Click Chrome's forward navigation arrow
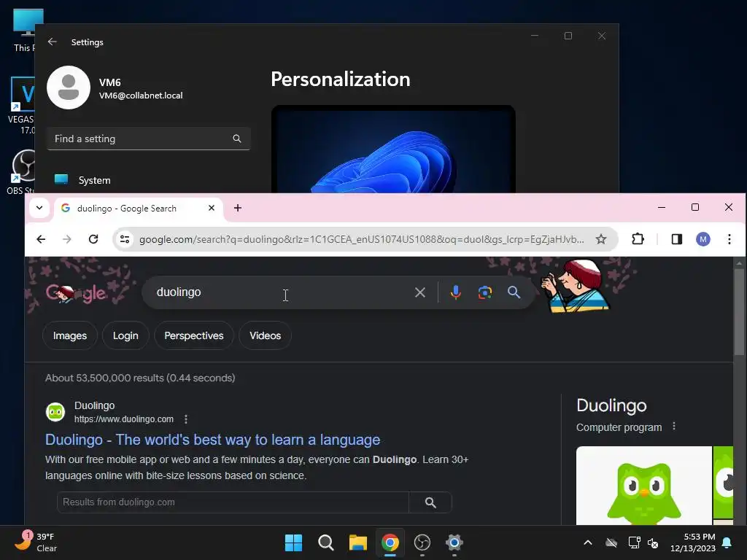 (x=67, y=239)
